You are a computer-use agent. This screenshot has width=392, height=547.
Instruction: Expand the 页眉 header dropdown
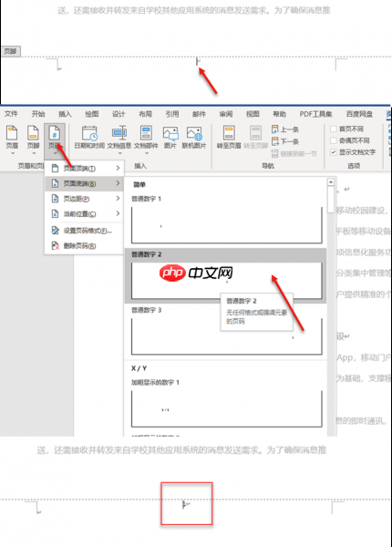click(12, 153)
